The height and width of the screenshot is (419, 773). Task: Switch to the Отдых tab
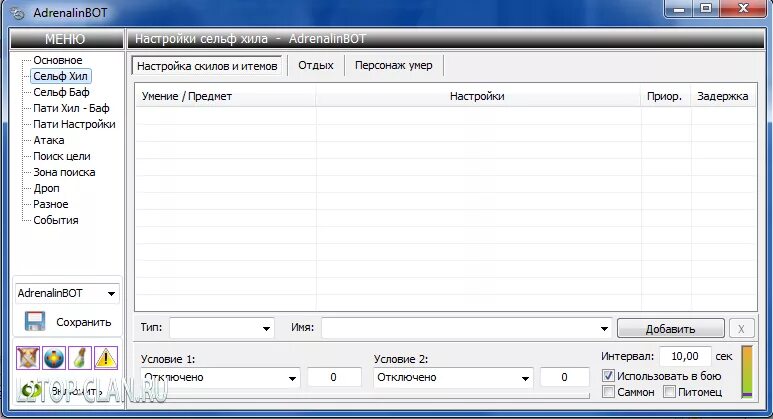coord(316,65)
